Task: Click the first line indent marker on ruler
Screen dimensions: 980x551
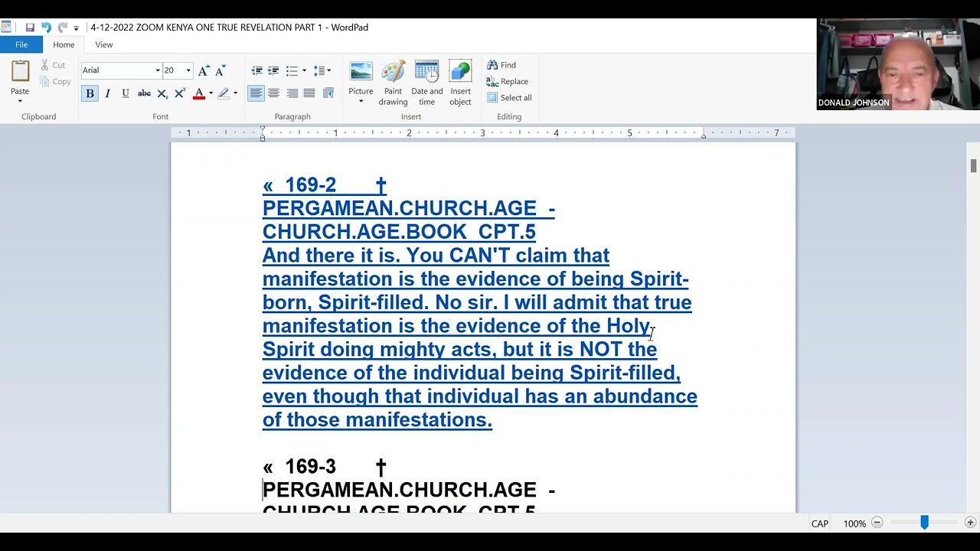Action: pyautogui.click(x=262, y=129)
